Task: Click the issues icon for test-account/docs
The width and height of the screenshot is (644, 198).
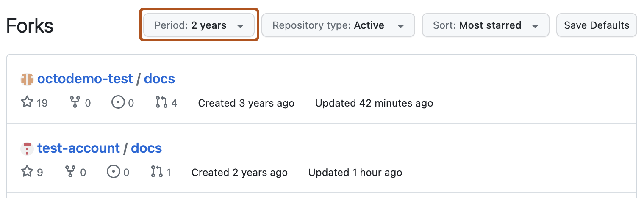Action: pos(113,172)
